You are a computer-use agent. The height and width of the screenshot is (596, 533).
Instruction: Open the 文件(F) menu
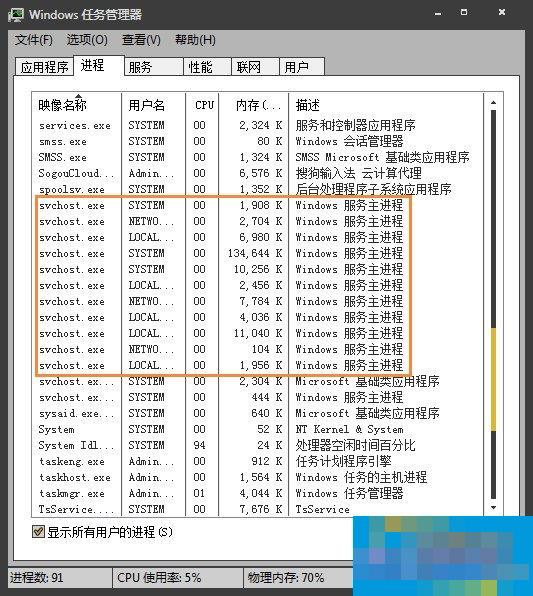tap(33, 40)
